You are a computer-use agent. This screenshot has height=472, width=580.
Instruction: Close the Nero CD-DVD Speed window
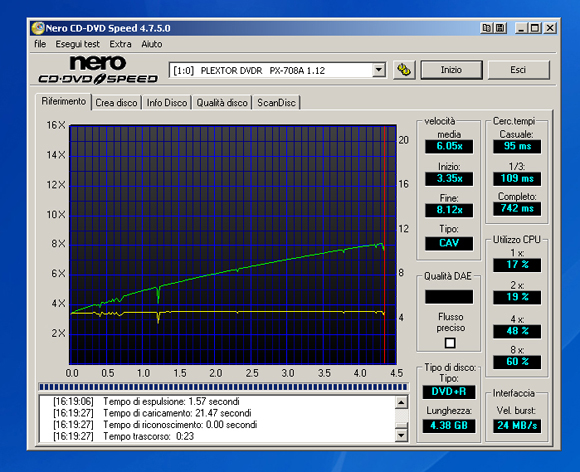click(550, 28)
